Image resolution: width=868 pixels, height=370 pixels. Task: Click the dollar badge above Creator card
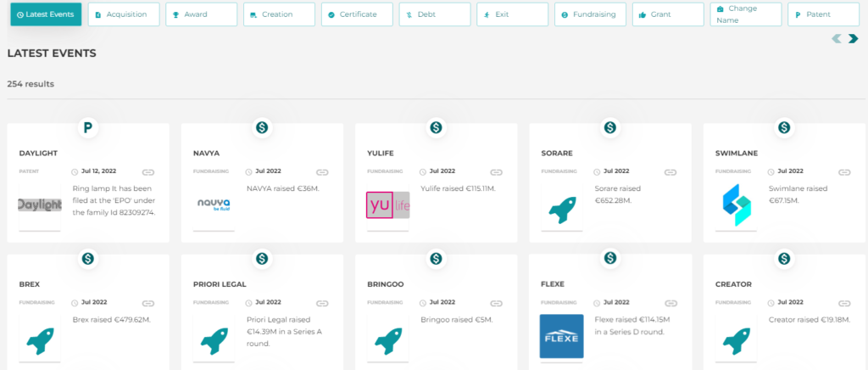tap(784, 258)
